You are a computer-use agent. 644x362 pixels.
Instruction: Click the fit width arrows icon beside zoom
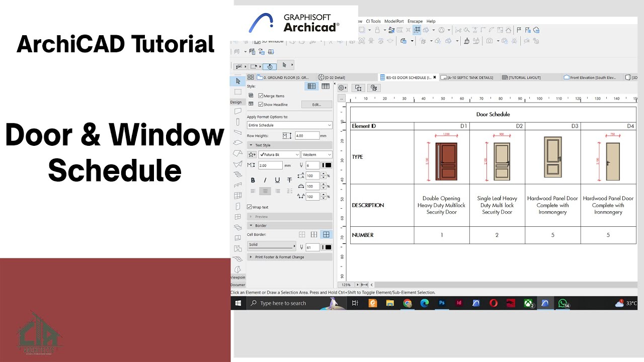pos(364,285)
